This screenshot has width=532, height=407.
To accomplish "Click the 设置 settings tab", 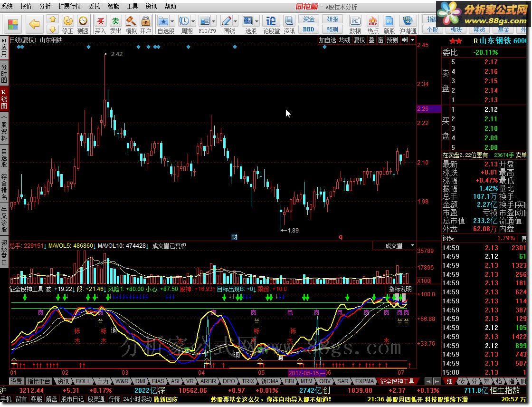I will click(16, 381).
